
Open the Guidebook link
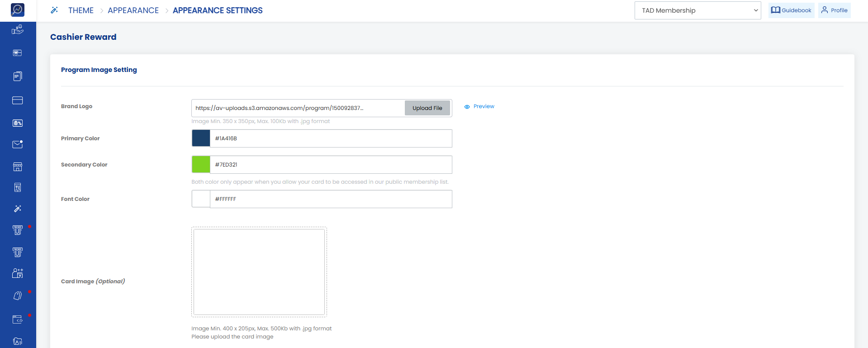click(x=792, y=10)
